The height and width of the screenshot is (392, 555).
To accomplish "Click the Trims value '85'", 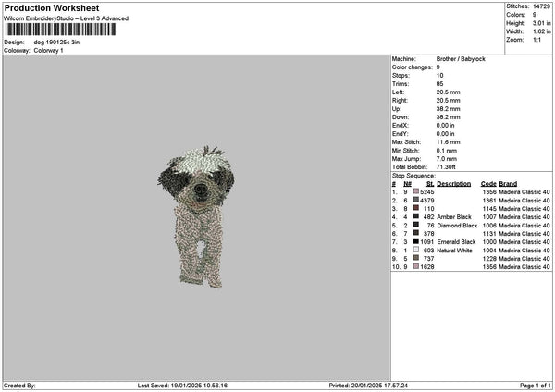I will [439, 84].
